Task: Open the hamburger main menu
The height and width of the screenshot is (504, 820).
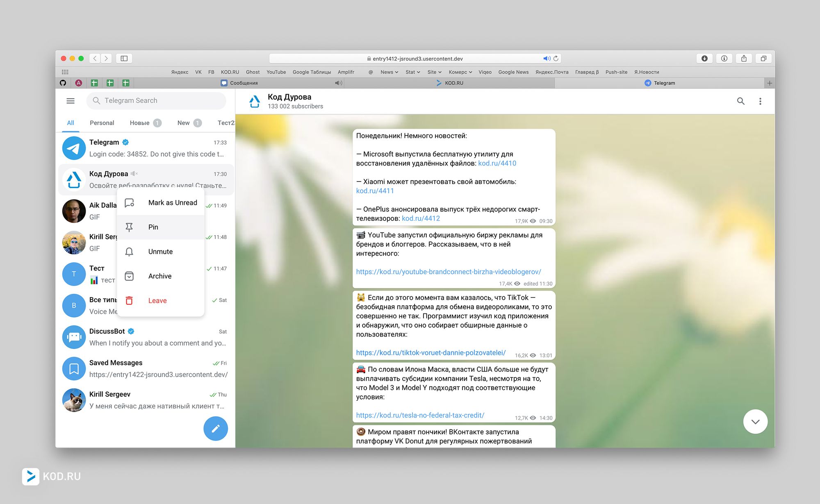Action: click(71, 101)
